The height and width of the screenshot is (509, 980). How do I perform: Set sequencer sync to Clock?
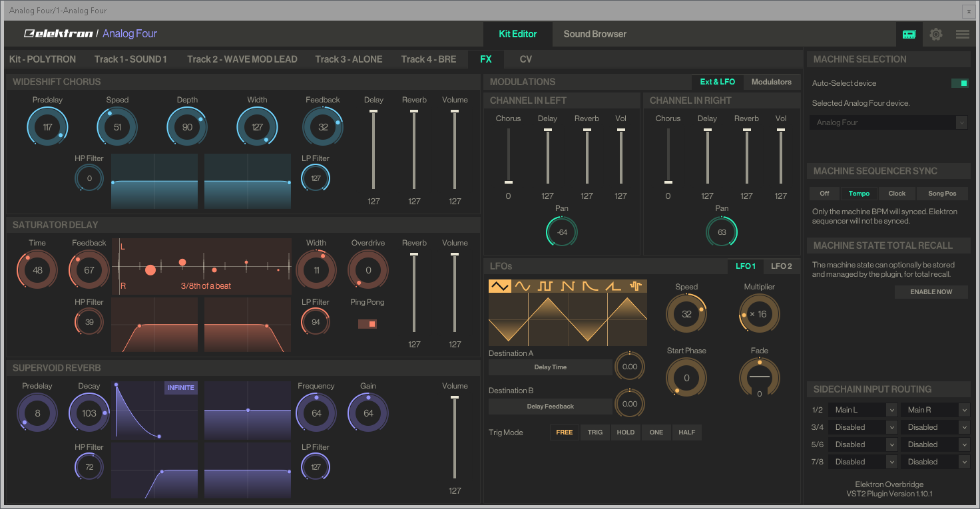897,194
